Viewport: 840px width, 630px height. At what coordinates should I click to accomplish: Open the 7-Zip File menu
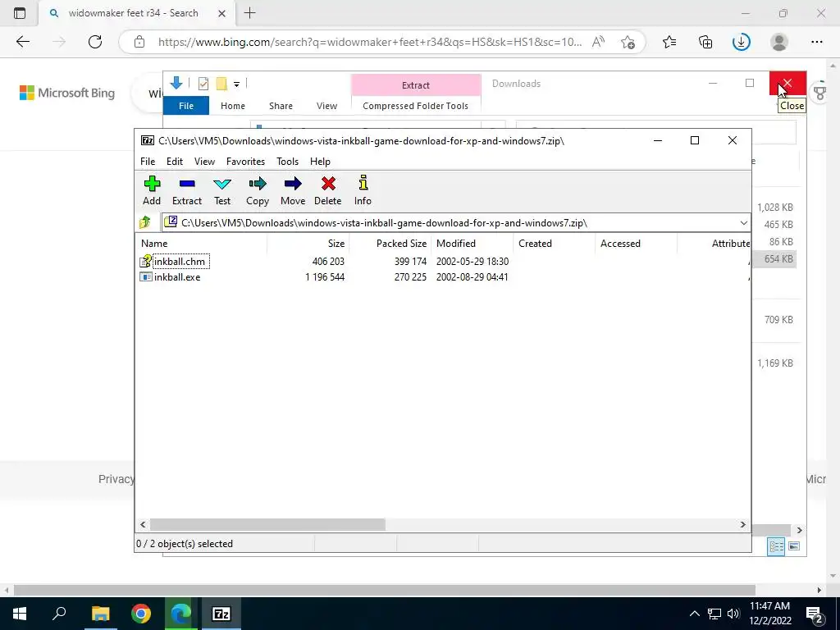[148, 162]
